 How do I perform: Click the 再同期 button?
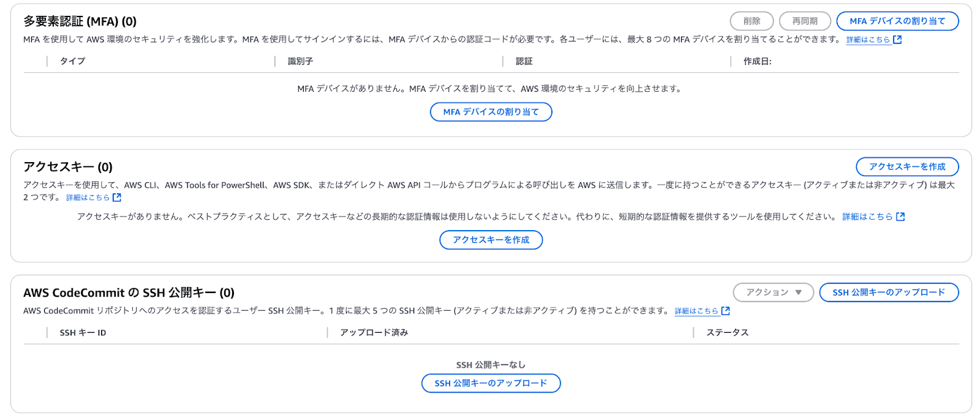tap(805, 21)
